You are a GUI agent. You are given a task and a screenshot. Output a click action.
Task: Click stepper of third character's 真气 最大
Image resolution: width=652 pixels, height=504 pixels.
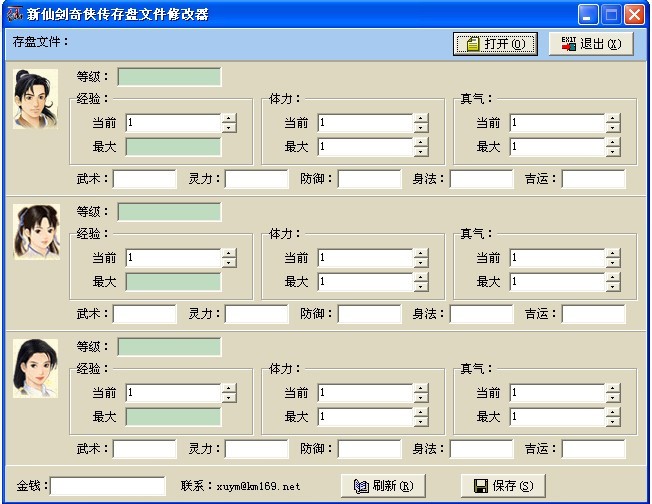612,417
